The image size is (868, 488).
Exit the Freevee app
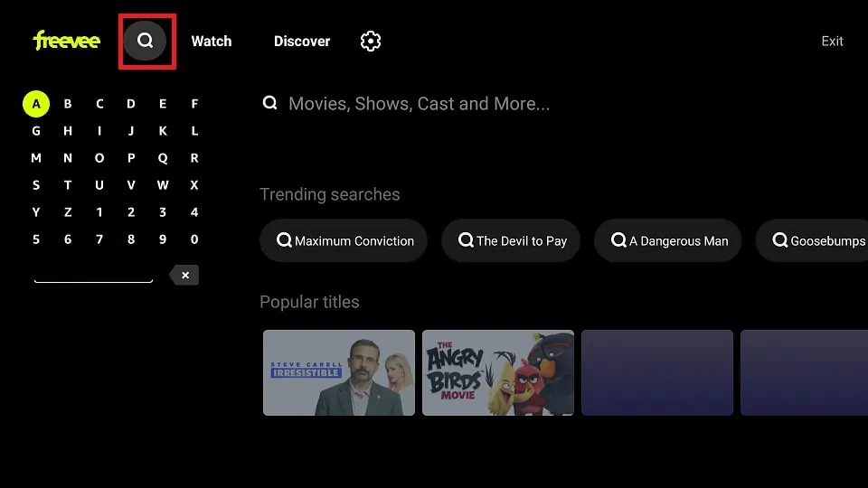(832, 41)
